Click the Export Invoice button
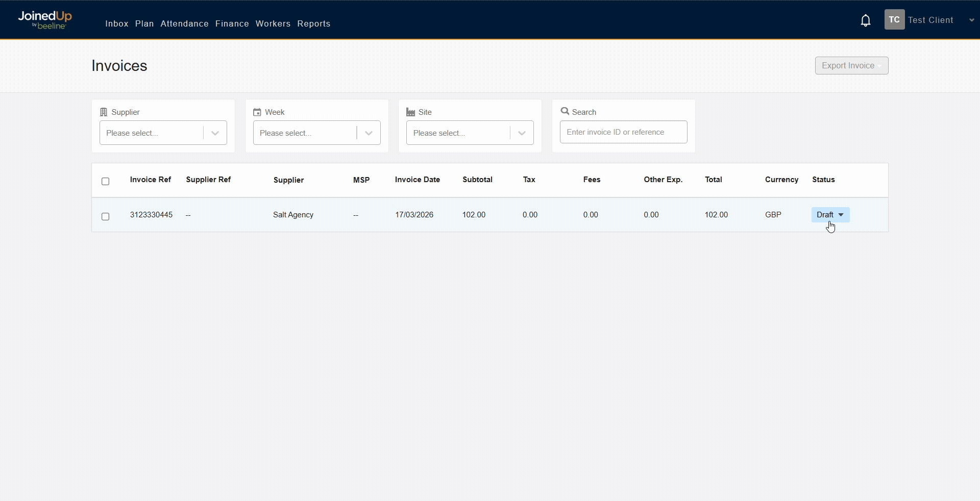This screenshot has width=980, height=501. (851, 65)
